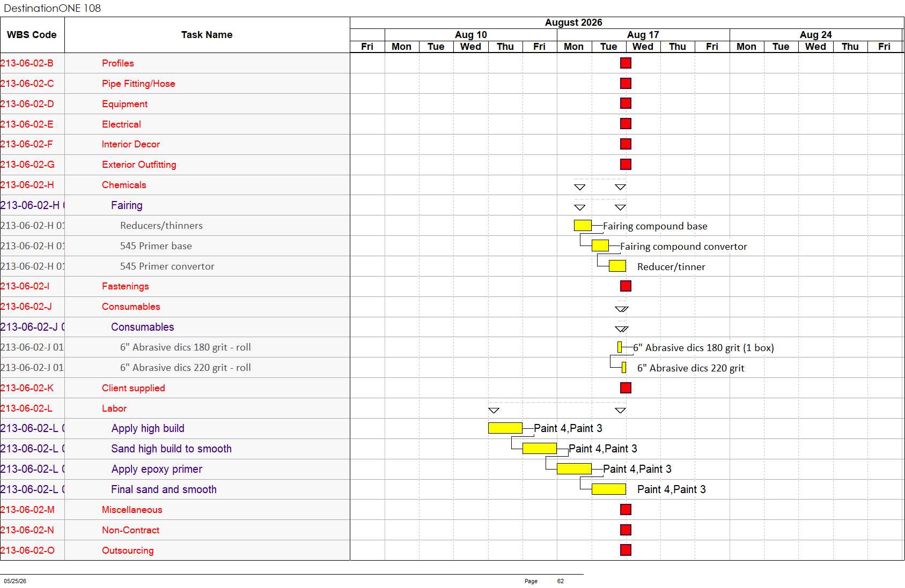Select the Sand high build to smooth task name
905x588 pixels.
point(172,449)
